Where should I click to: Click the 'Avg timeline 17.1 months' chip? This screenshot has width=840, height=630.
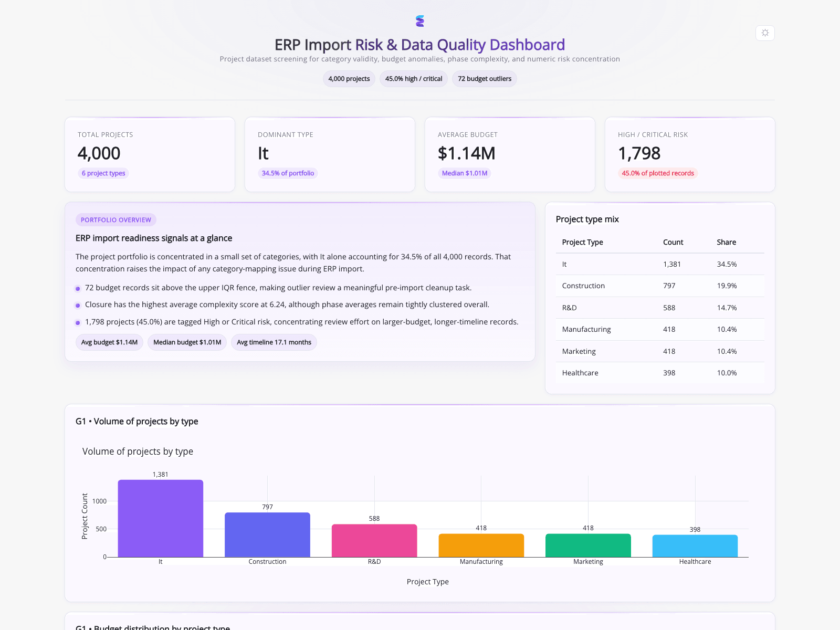274,342
